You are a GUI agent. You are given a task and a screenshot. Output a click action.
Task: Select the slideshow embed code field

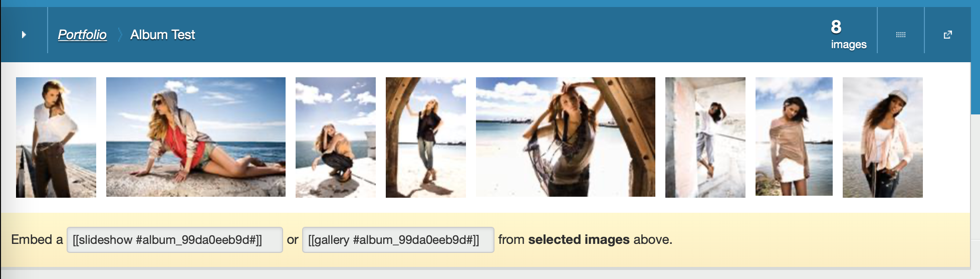point(174,240)
